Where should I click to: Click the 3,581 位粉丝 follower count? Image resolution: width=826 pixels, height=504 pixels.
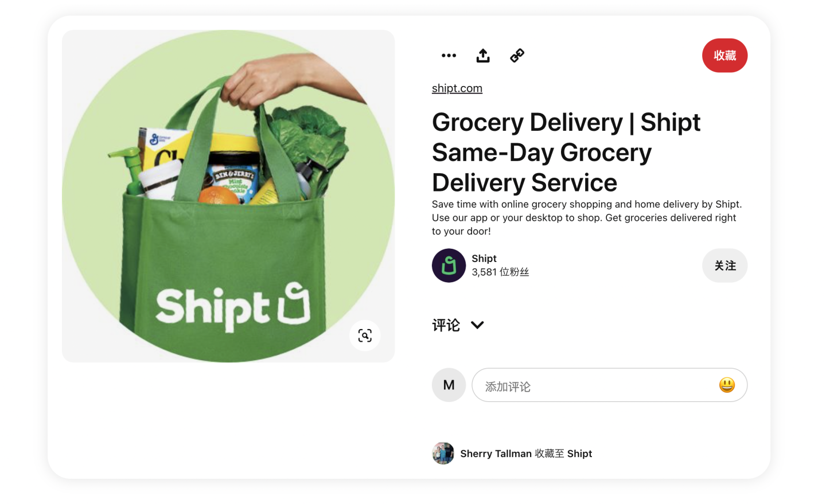(500, 272)
